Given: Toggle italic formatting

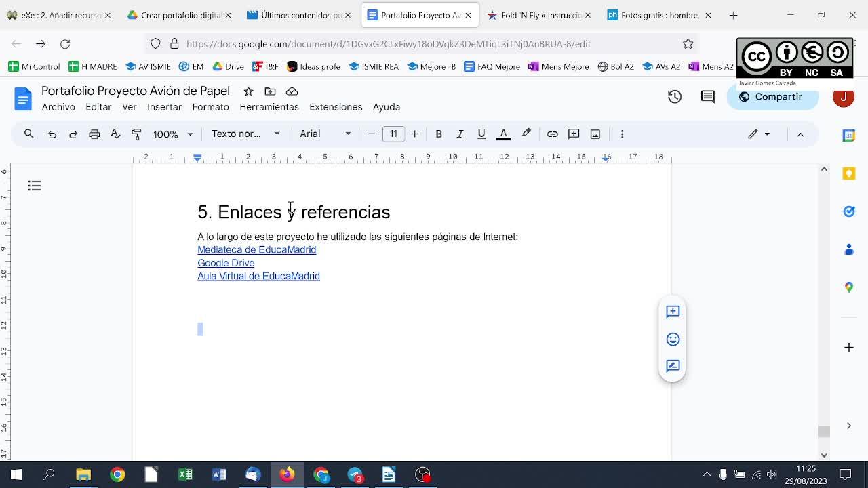Looking at the screenshot, I should point(460,134).
